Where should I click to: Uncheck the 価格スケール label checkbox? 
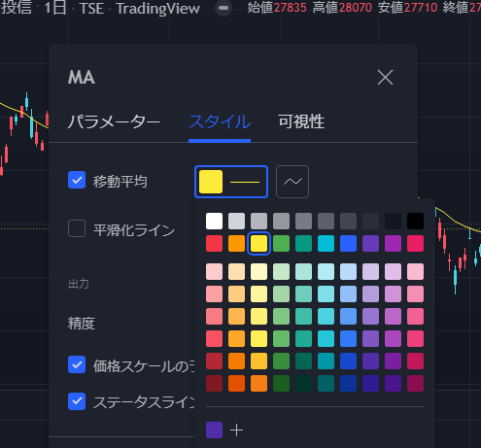pyautogui.click(x=77, y=364)
